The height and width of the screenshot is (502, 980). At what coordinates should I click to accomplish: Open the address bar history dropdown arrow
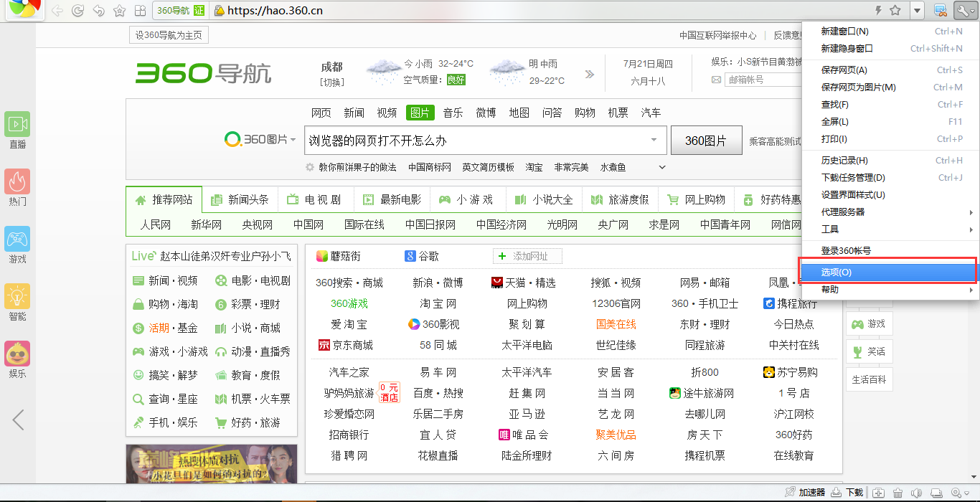tap(917, 10)
